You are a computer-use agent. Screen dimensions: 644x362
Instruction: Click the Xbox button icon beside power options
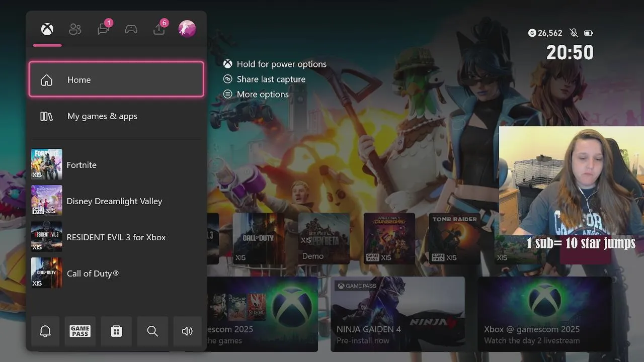click(228, 64)
